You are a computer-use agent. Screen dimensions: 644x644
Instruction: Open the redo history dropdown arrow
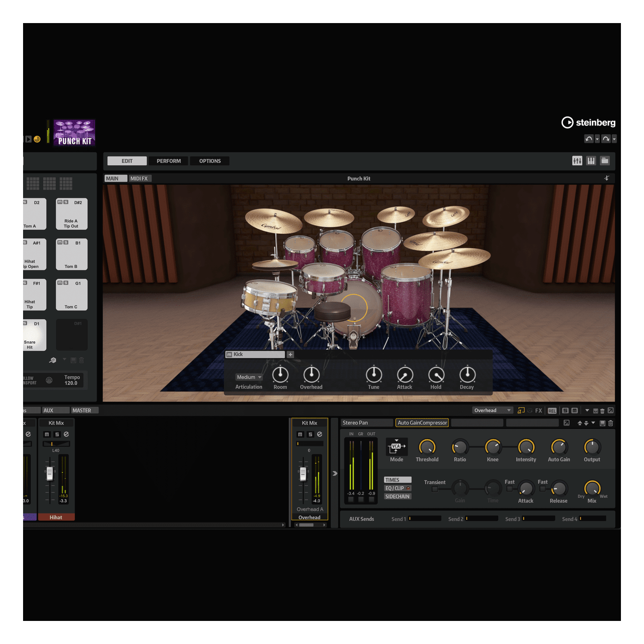pos(614,138)
